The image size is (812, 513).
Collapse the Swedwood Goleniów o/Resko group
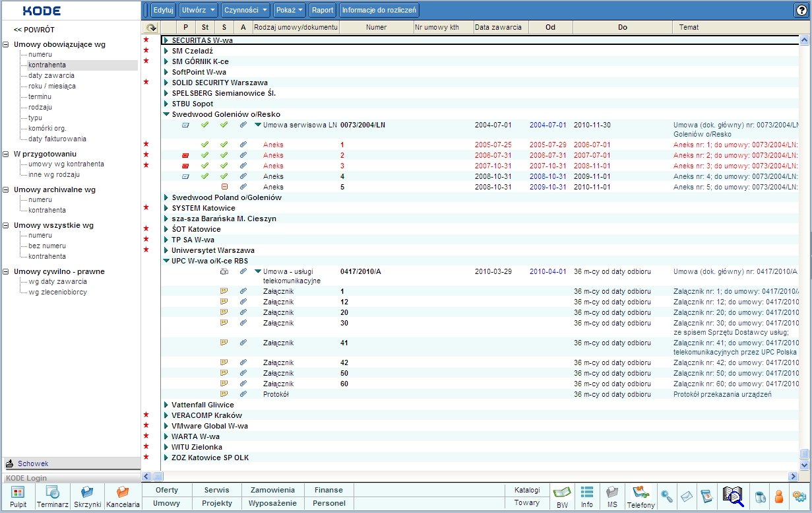point(166,114)
